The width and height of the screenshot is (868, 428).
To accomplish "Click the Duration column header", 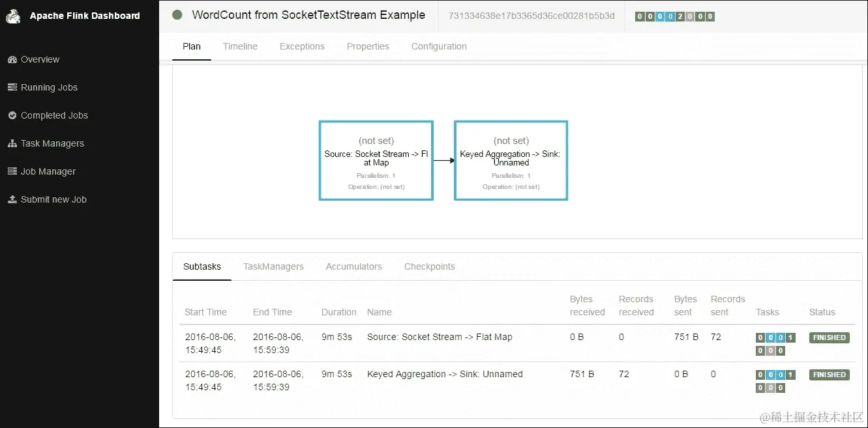I will click(339, 312).
